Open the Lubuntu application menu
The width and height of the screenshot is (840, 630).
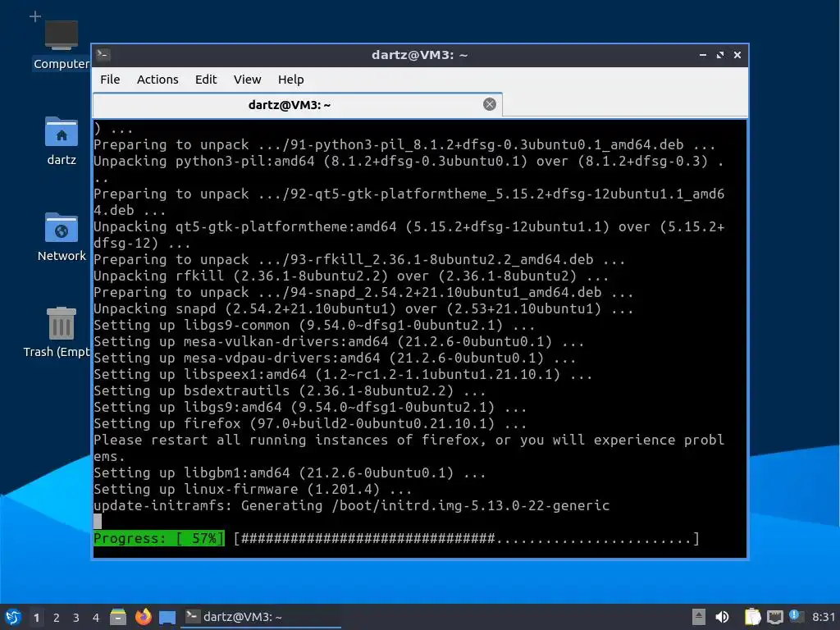13,617
